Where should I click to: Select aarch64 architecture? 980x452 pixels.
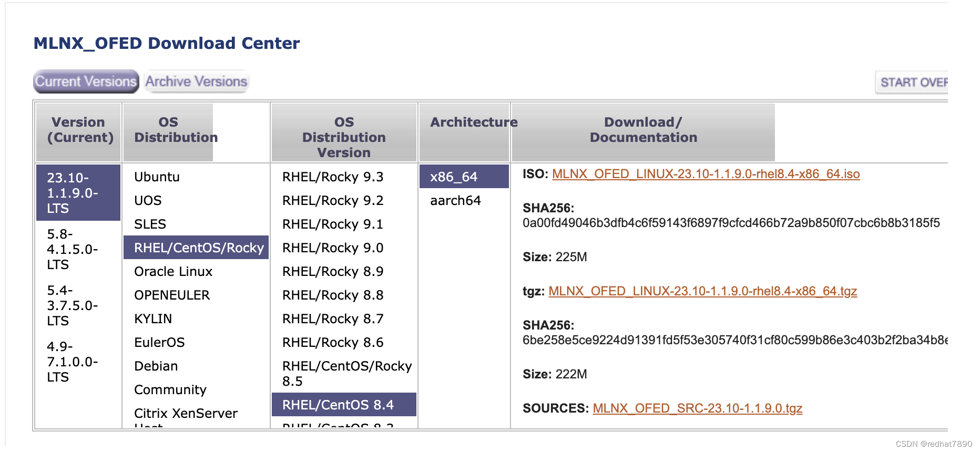click(x=464, y=200)
